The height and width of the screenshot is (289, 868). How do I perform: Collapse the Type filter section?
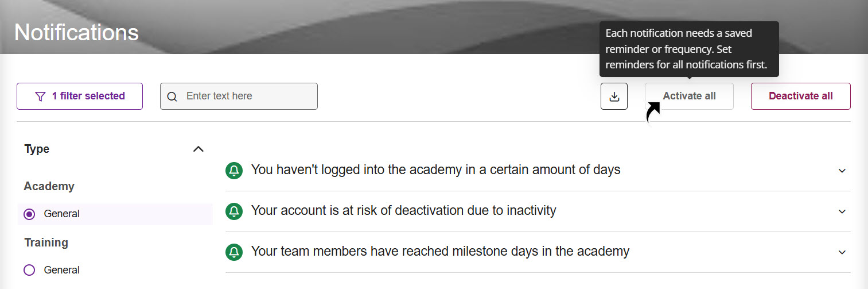198,149
